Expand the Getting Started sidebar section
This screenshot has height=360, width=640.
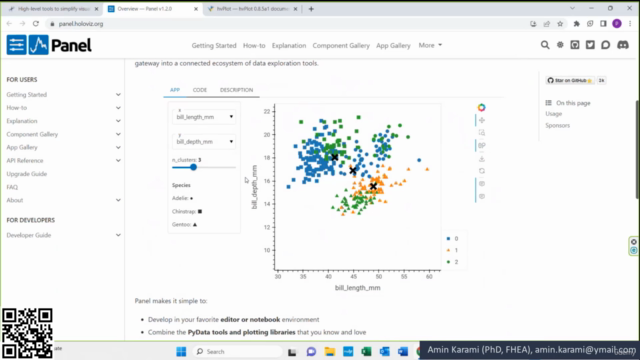tap(118, 95)
